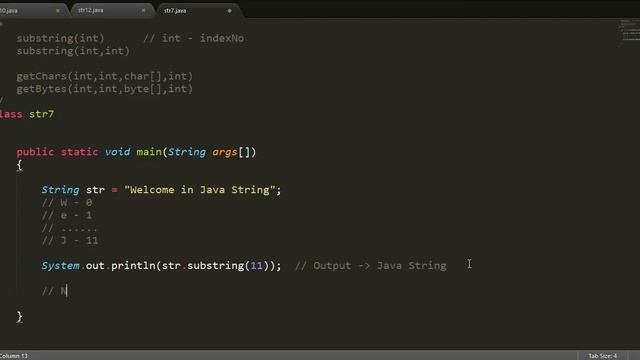Click the unfinished '// N' comment line
This screenshot has width=640, height=360.
[x=54, y=291]
